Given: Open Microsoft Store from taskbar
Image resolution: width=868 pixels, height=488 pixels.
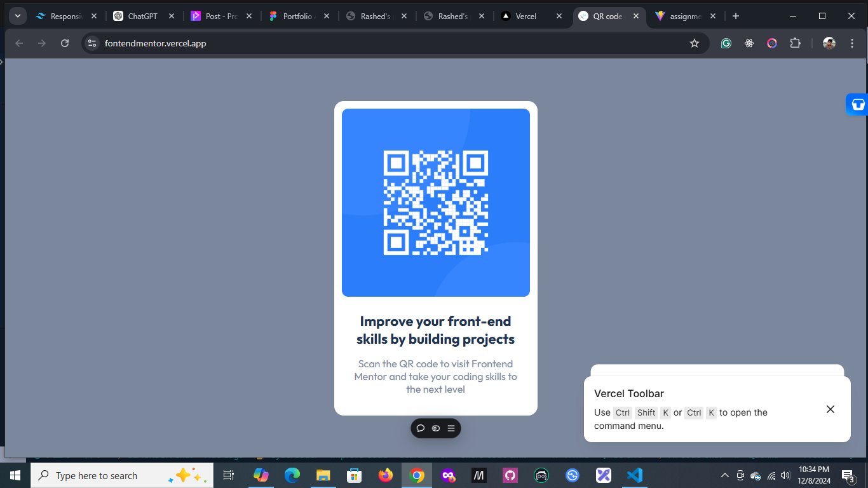Looking at the screenshot, I should click(354, 475).
